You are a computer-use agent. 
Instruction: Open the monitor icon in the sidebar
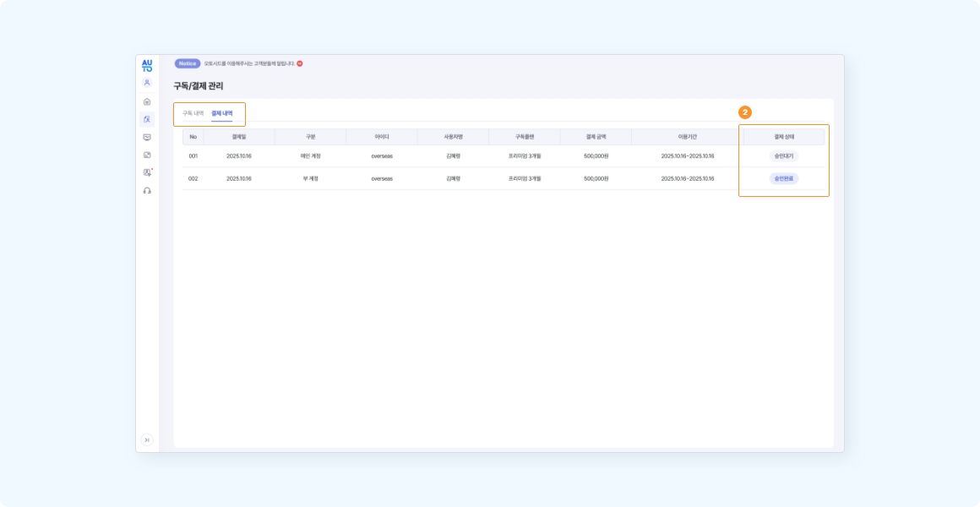pyautogui.click(x=147, y=137)
